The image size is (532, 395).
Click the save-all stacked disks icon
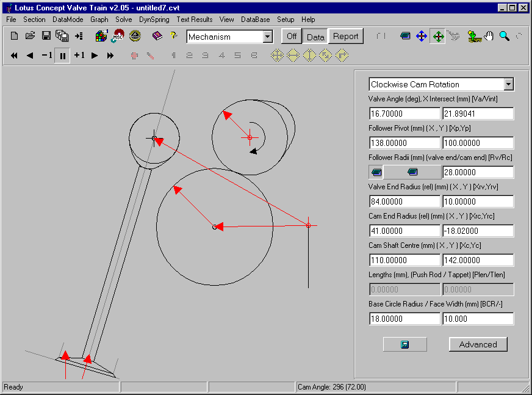pyautogui.click(x=62, y=36)
